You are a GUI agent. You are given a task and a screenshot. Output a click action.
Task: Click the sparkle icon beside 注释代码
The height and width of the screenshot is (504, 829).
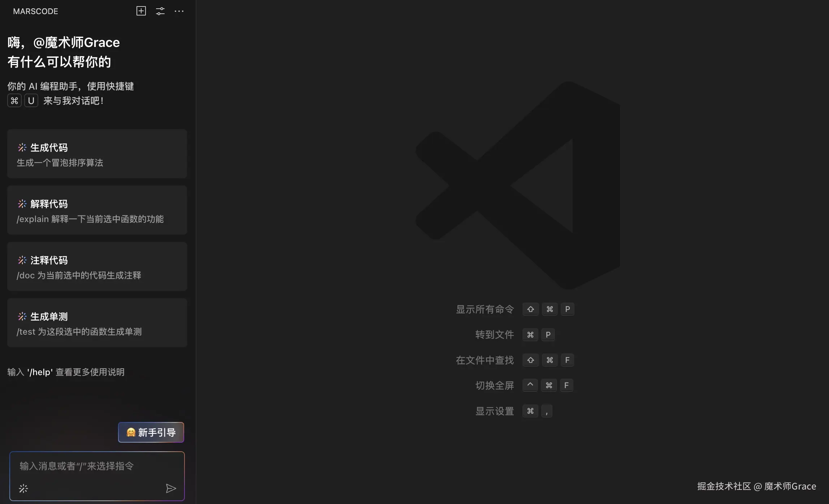[22, 260]
